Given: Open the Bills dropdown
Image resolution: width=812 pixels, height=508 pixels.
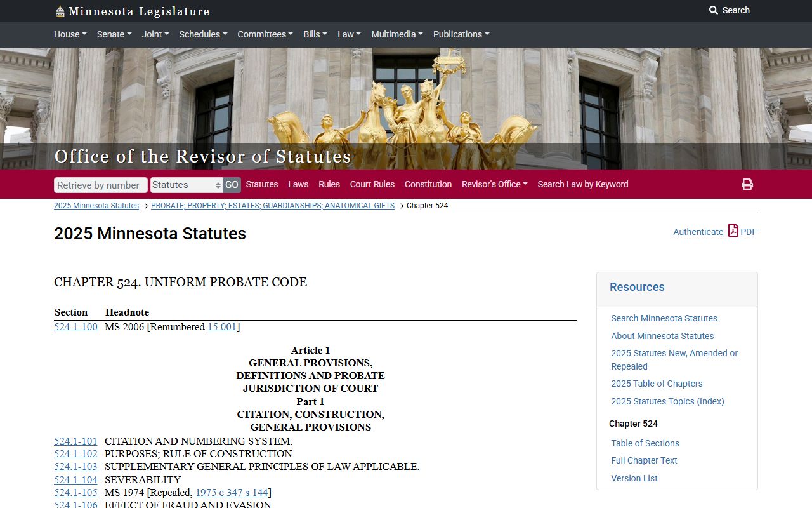Looking at the screenshot, I should click(315, 34).
